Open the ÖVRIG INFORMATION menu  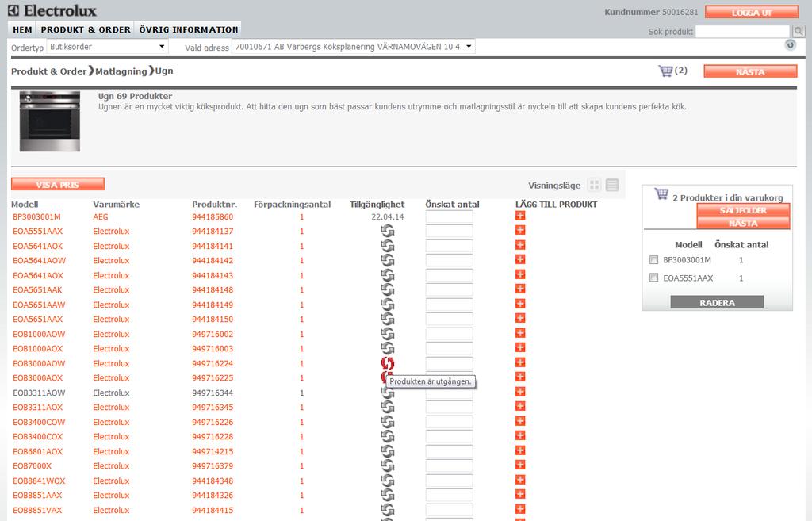189,29
